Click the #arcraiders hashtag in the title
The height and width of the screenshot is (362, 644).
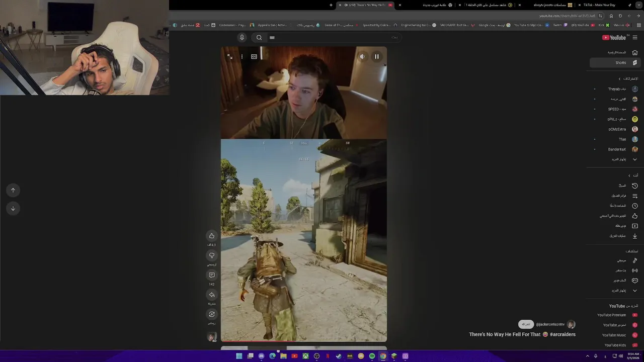pyautogui.click(x=562, y=334)
